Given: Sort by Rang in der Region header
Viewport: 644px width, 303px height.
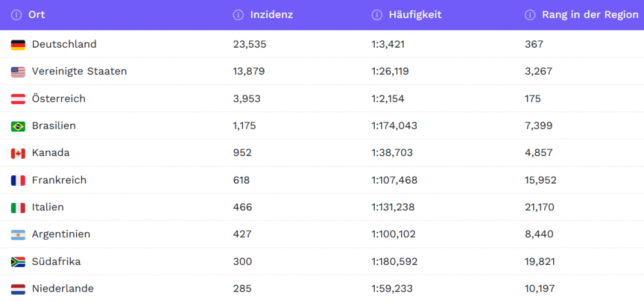Looking at the screenshot, I should tap(590, 15).
